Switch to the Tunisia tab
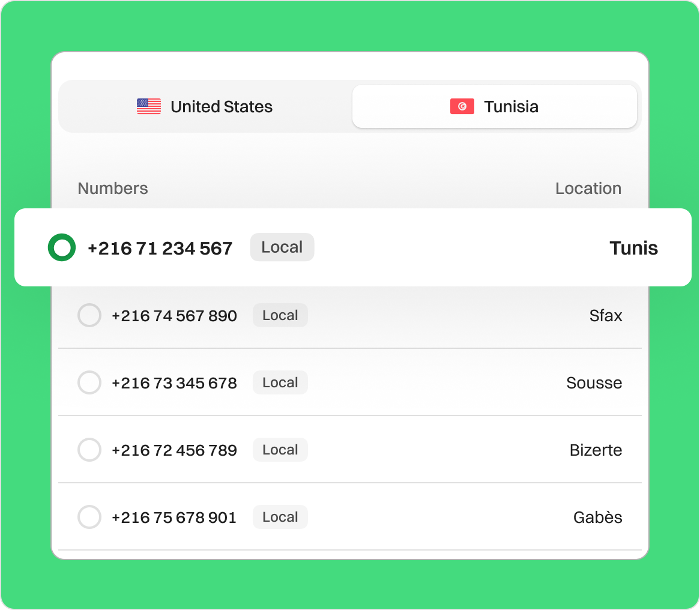Screen dimensions: 700x610 (494, 107)
